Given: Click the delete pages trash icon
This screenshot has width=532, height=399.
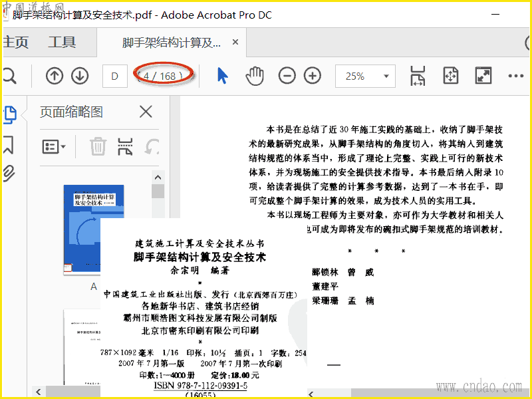Looking at the screenshot, I should pos(98,146).
